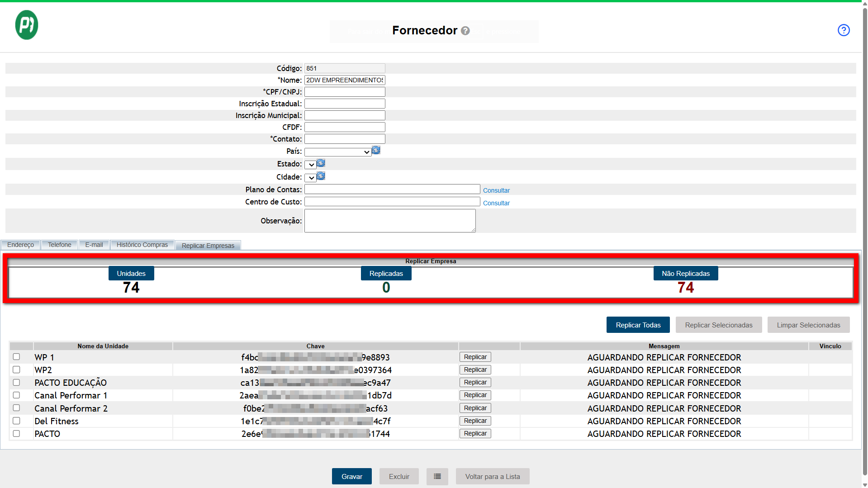The height and width of the screenshot is (488, 868).
Task: Click the page vertical scrollbar
Action: click(864, 226)
